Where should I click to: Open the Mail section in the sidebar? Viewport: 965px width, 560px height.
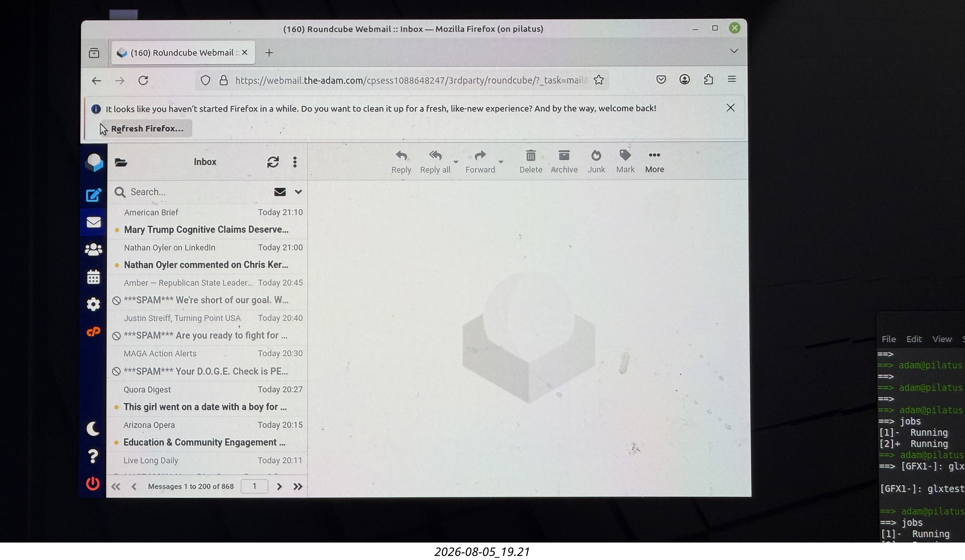[93, 222]
